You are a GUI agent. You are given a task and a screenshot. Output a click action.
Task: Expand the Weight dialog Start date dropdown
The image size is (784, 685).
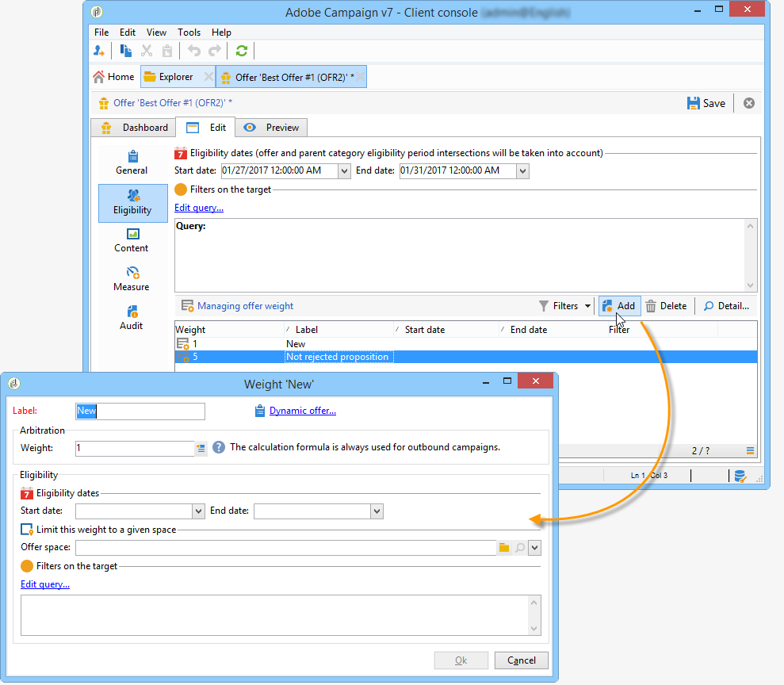[198, 511]
